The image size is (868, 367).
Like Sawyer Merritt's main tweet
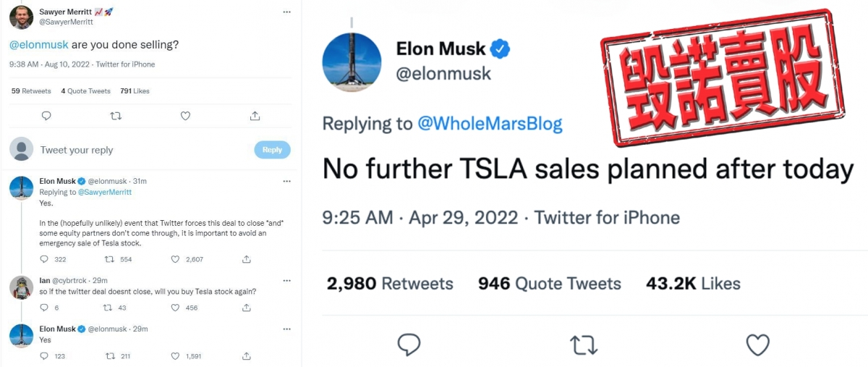pyautogui.click(x=185, y=116)
